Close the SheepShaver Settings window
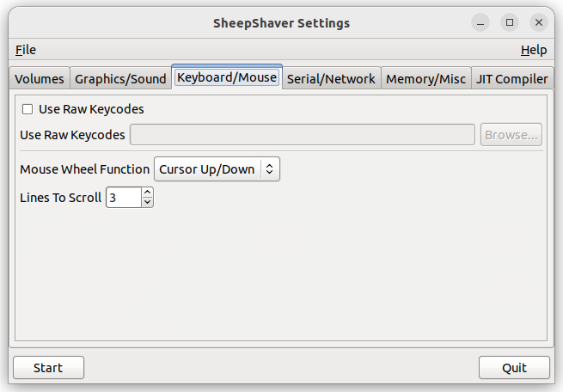 point(539,22)
